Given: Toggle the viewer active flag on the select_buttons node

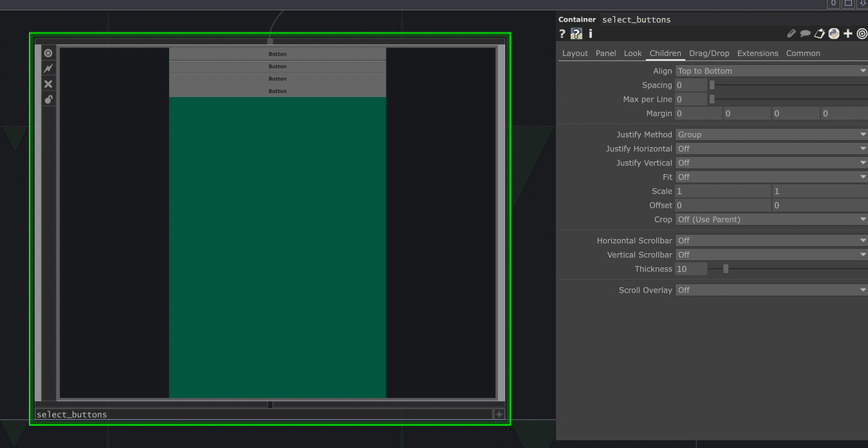Looking at the screenshot, I should (x=48, y=53).
